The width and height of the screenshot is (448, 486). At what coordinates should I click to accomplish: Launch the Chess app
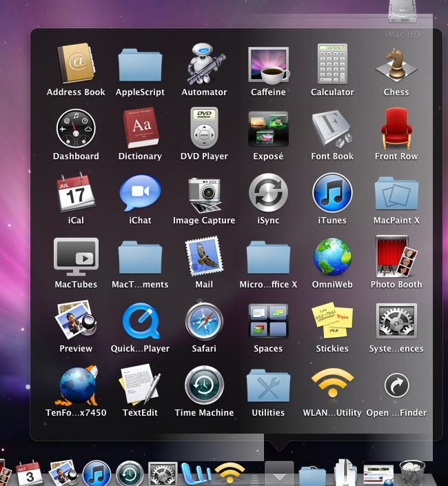(396, 64)
